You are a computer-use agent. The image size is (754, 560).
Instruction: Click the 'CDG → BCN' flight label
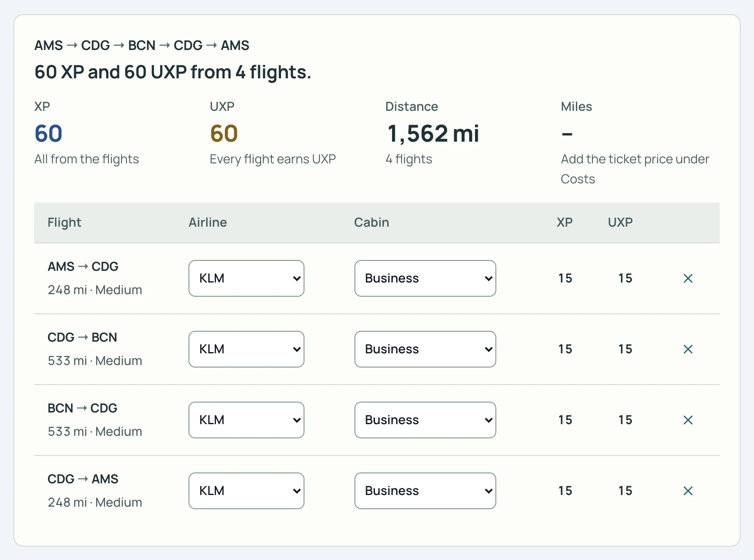point(82,337)
